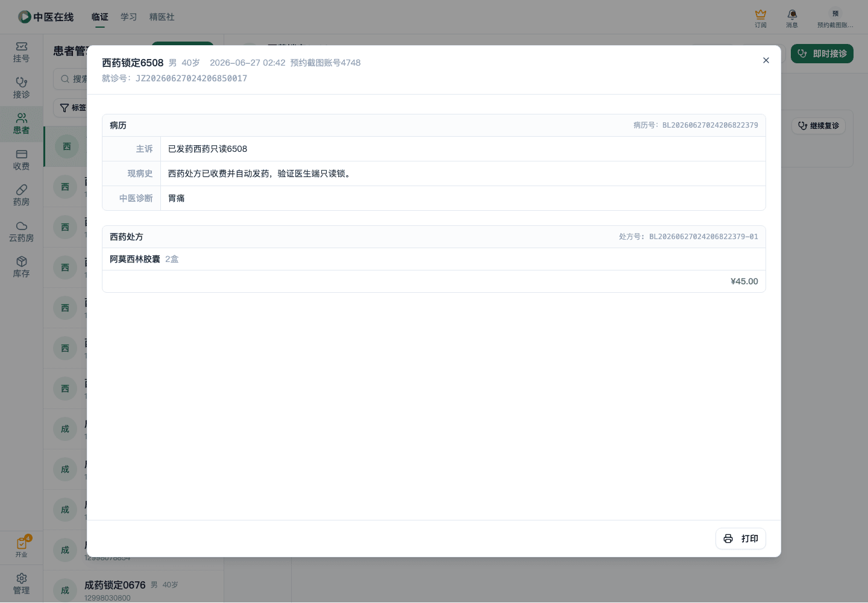Viewport: 868px width, 603px height.
Task: Click 现病史 description text
Action: point(260,173)
